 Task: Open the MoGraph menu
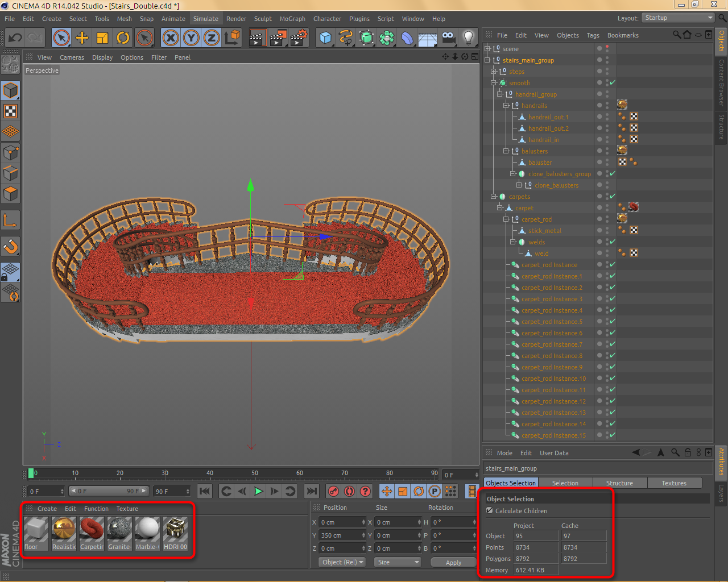click(x=292, y=19)
